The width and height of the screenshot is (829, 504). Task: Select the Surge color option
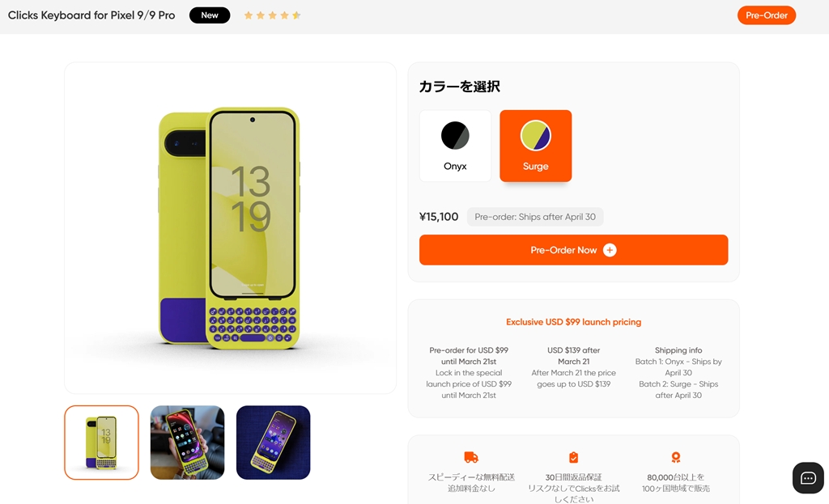tap(536, 146)
